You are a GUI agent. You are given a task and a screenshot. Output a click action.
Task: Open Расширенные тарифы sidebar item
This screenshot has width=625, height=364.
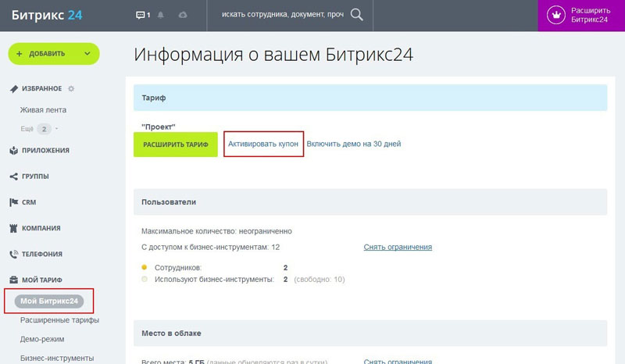point(60,320)
